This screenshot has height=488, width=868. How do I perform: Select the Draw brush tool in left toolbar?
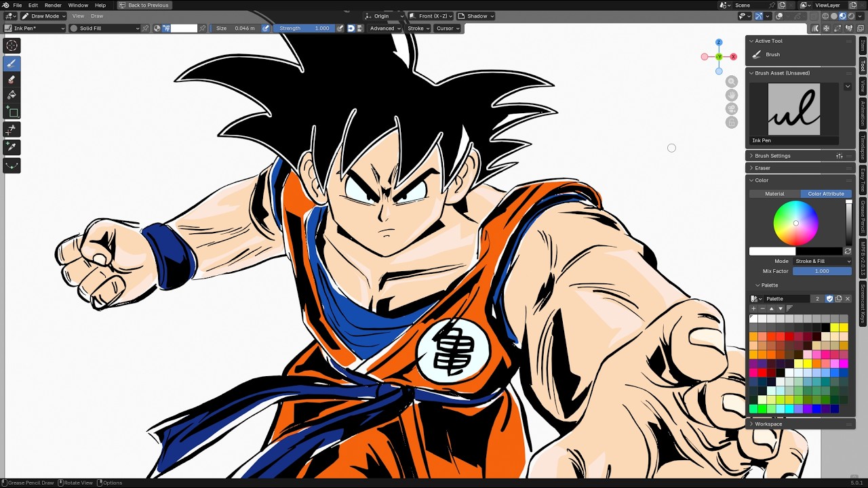pyautogui.click(x=12, y=63)
